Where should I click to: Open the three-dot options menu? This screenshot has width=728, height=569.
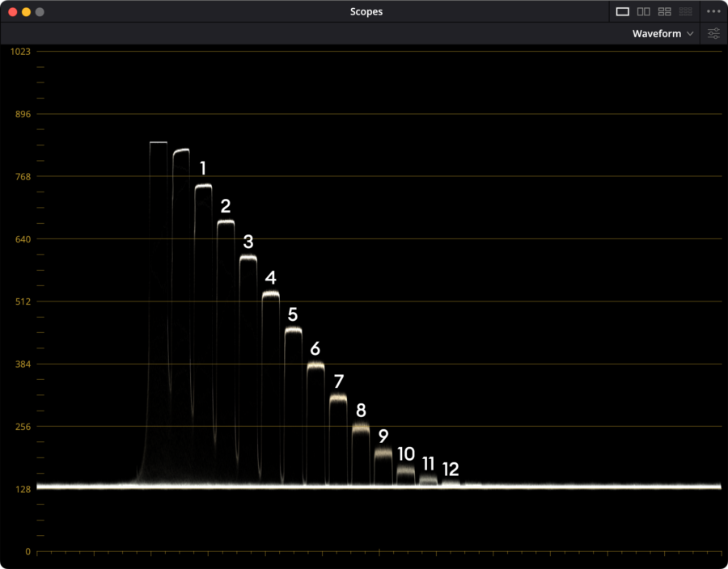[713, 11]
